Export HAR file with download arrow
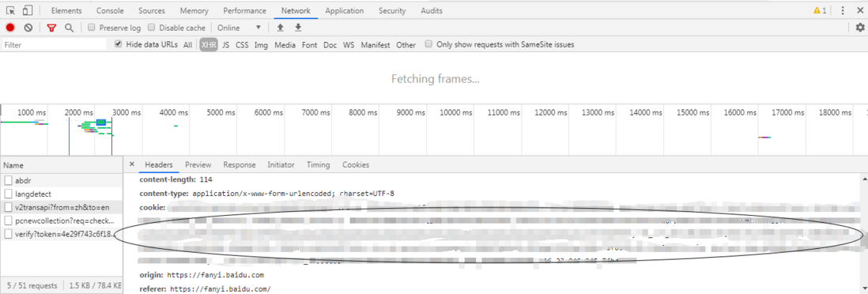Screen dimensions: 868x294 (298, 28)
